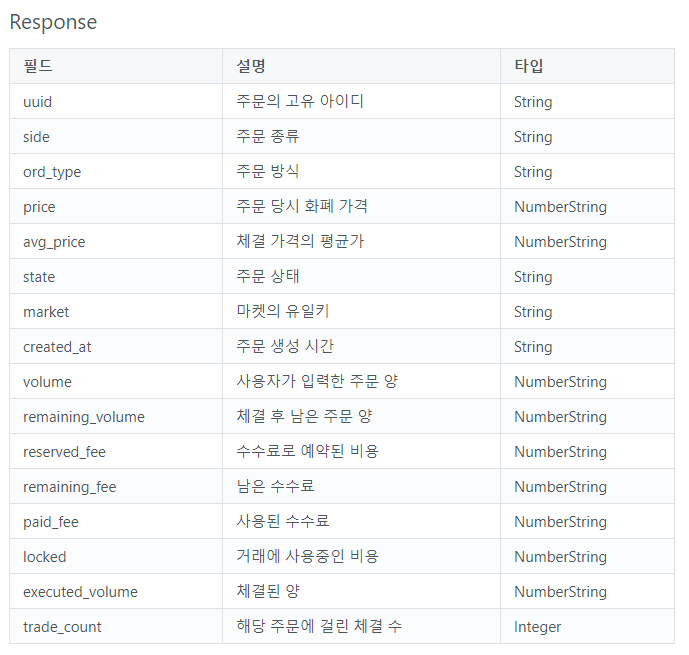Click the created_at field name
Screen dimensions: 689x655
(57, 347)
